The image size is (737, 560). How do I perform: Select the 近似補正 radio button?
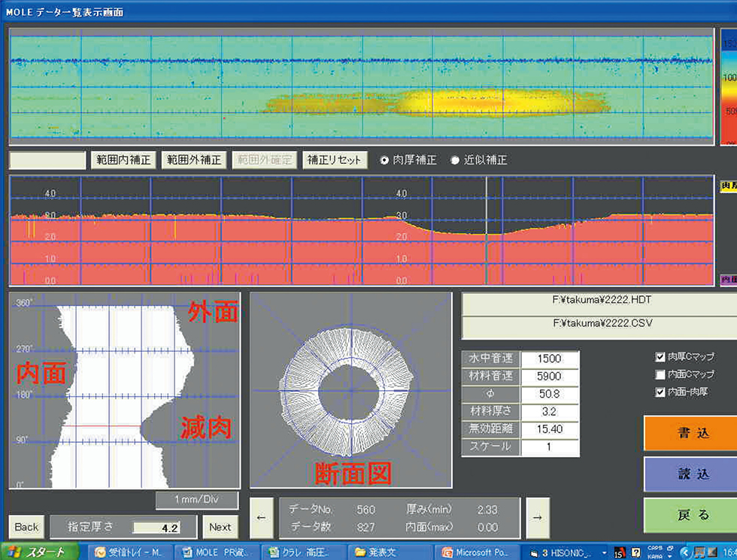(454, 160)
